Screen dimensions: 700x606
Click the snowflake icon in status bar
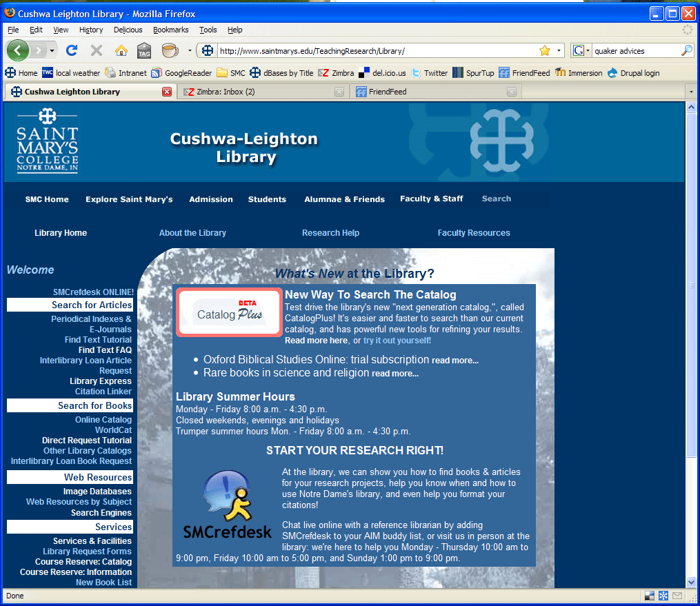[663, 596]
